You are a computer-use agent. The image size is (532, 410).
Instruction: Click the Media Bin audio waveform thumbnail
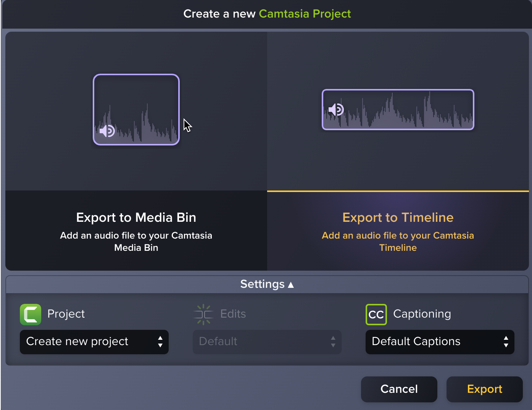[x=136, y=110]
